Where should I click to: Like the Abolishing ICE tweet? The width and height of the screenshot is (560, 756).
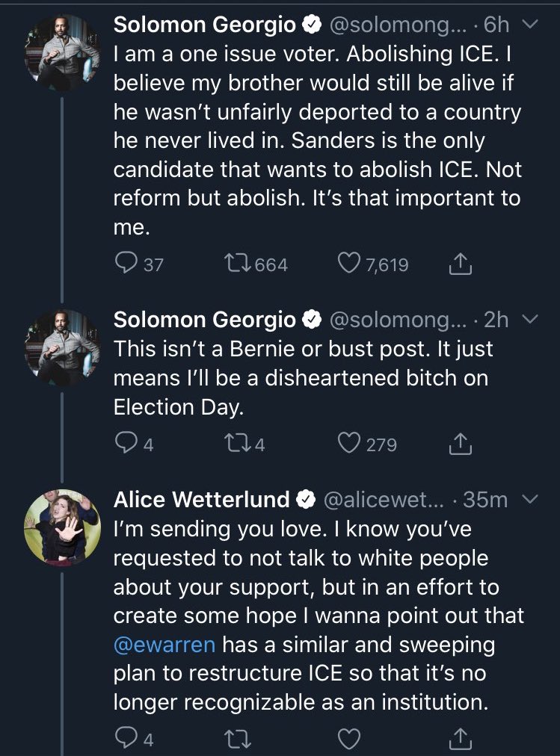pyautogui.click(x=350, y=264)
